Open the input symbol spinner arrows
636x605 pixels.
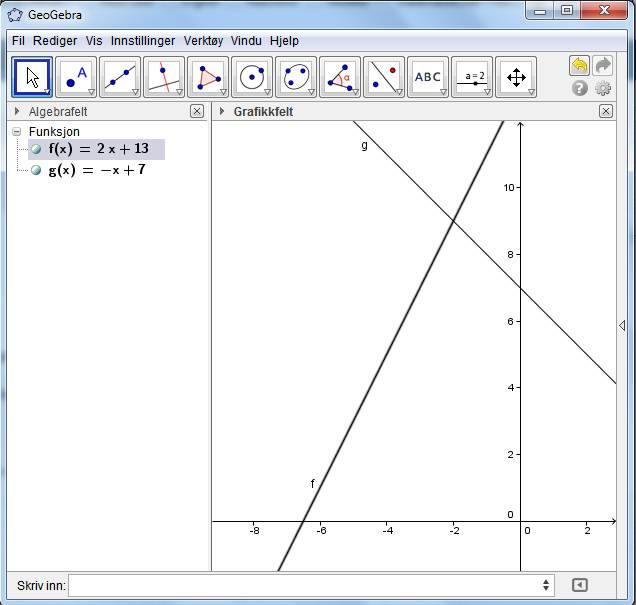pos(546,585)
